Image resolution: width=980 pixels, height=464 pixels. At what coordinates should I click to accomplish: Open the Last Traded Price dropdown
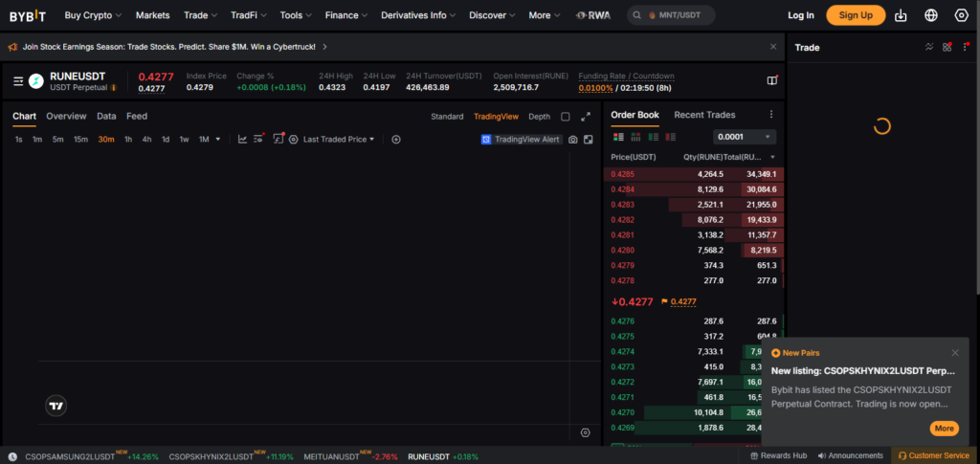tap(339, 140)
